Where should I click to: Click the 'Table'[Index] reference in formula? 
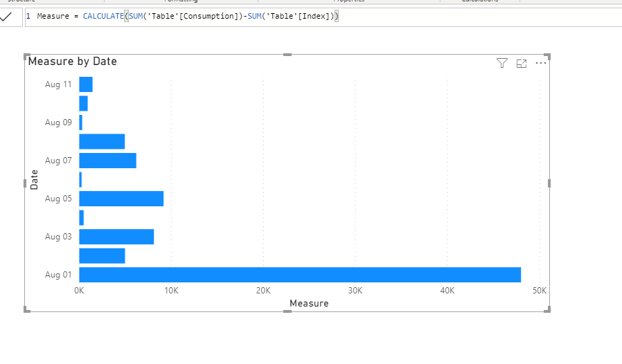[x=299, y=16]
